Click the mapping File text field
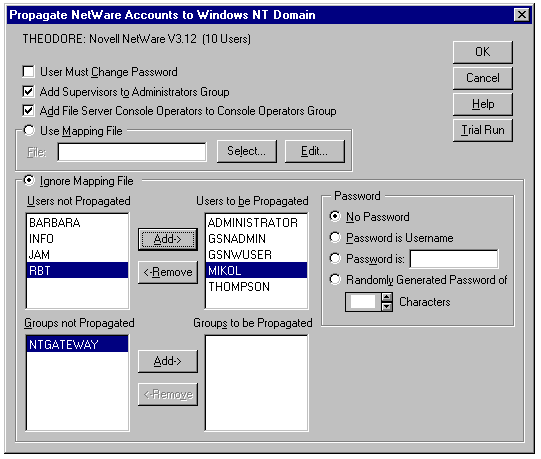This screenshot has width=541, height=459. (x=132, y=152)
